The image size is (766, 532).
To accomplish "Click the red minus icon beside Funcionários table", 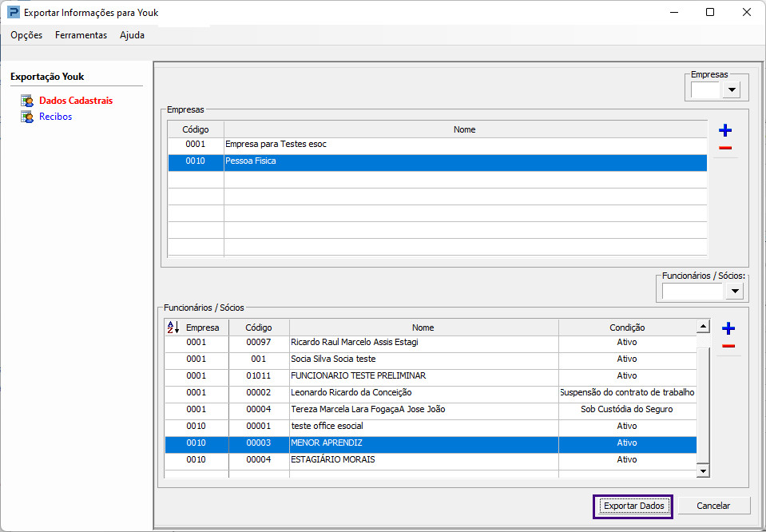I will click(x=728, y=346).
